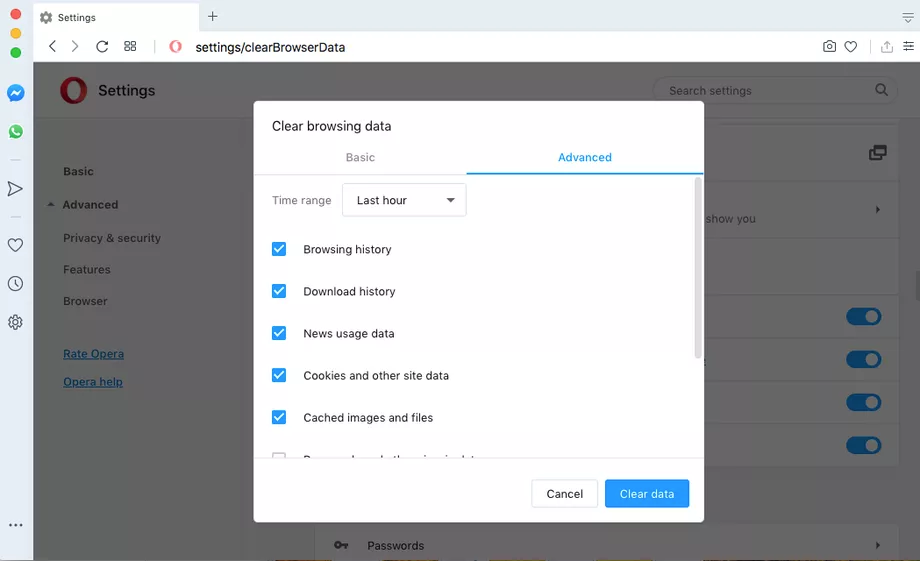Open the Opera help link
Screen dimensions: 920x561
(x=93, y=382)
